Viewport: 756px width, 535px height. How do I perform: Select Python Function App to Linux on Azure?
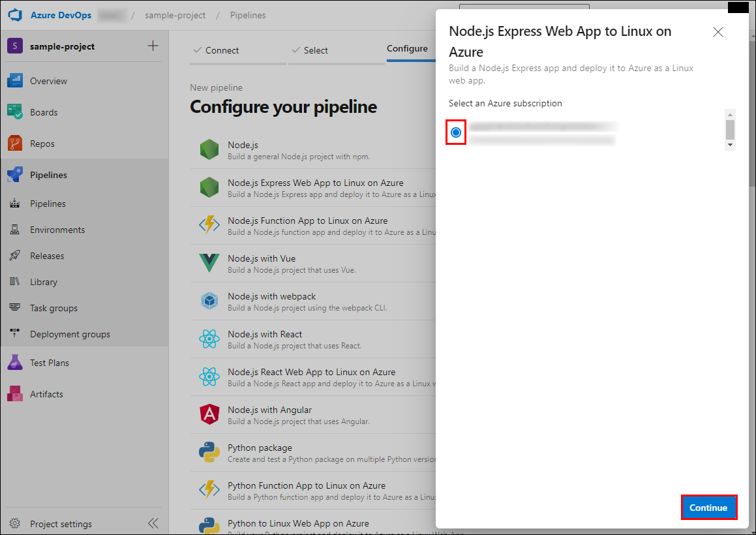click(307, 485)
